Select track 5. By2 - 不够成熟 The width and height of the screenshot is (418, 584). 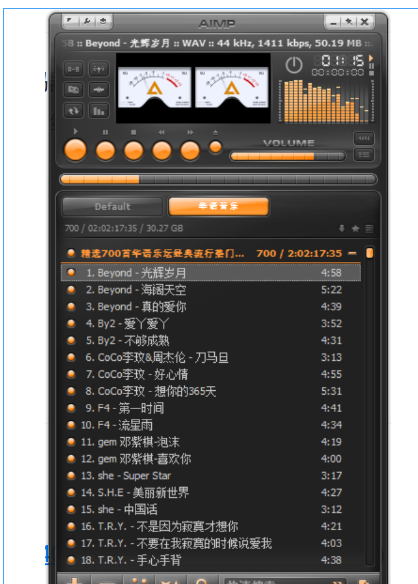coord(211,340)
